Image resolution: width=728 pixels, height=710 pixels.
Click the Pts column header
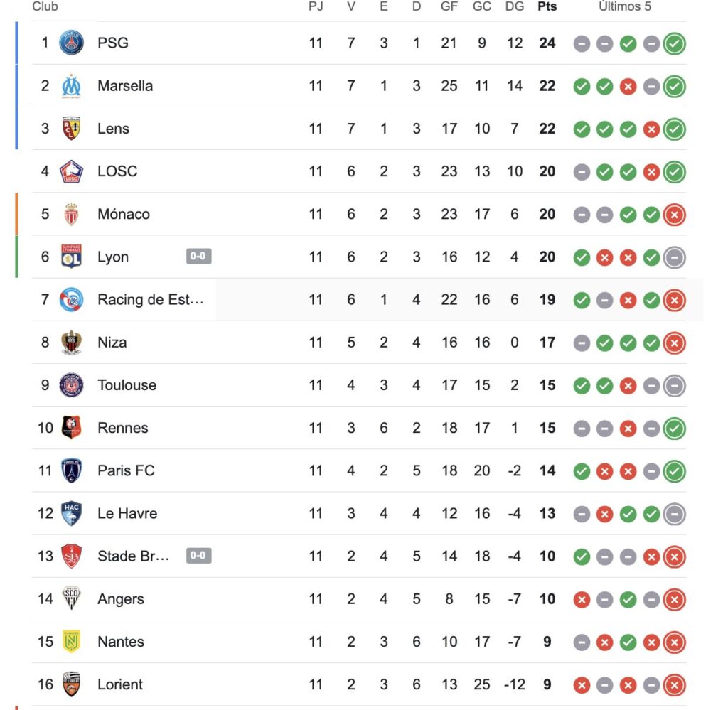[x=547, y=6]
